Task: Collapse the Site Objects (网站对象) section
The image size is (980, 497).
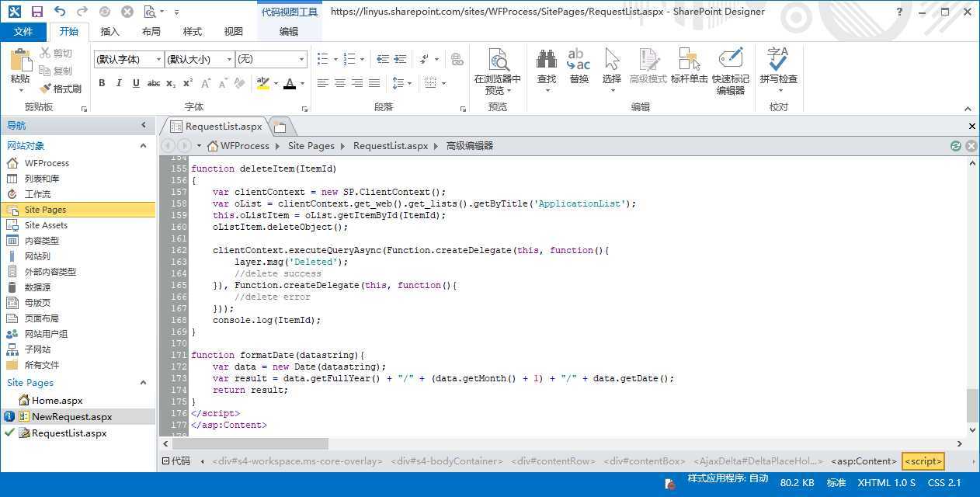Action: pos(143,145)
